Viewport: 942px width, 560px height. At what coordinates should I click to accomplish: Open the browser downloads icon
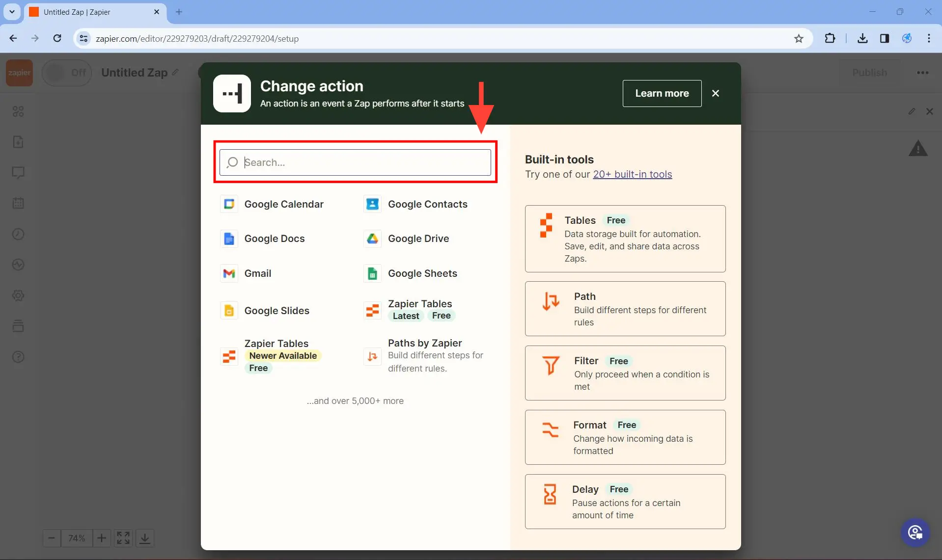(x=862, y=38)
